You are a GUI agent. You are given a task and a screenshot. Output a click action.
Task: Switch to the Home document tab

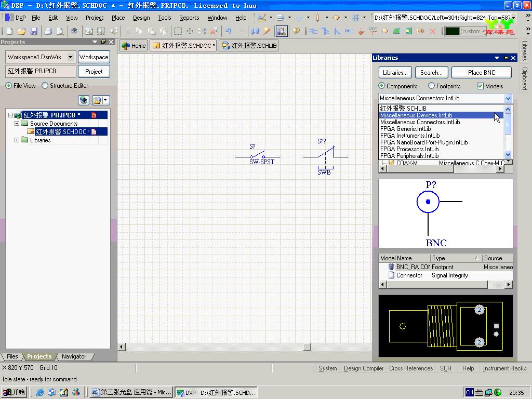(x=134, y=46)
